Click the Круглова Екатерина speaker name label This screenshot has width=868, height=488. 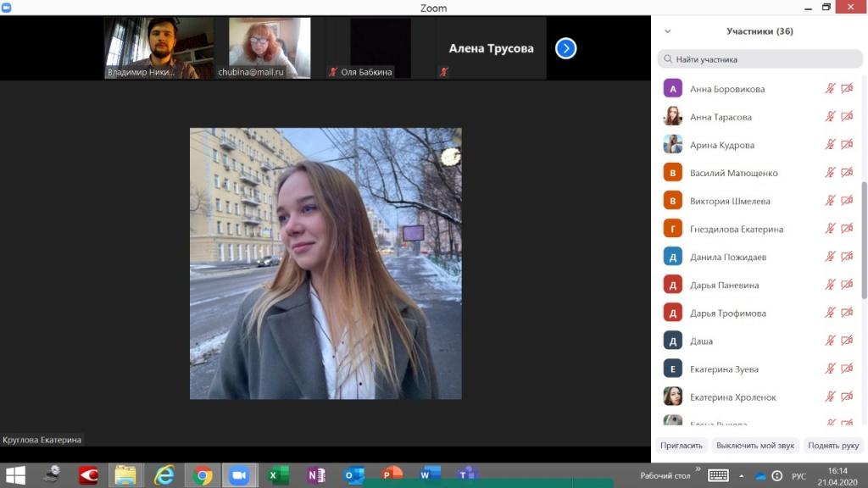42,440
